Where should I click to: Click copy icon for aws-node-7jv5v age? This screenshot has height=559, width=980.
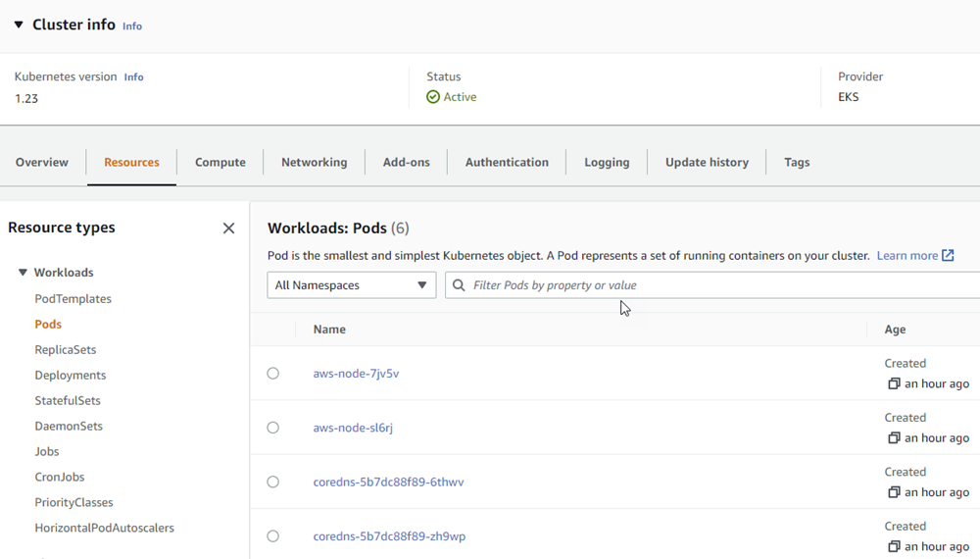click(x=894, y=383)
